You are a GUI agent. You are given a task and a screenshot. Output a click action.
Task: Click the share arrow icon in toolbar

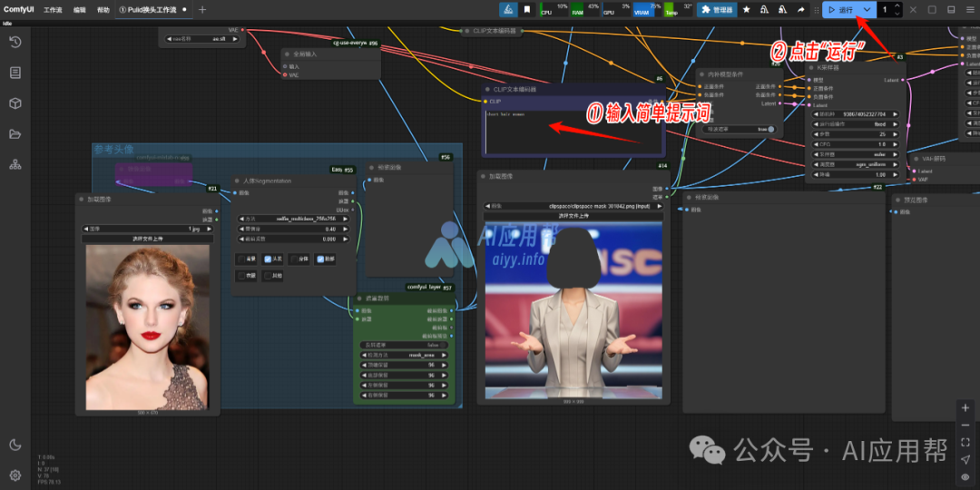(x=800, y=10)
